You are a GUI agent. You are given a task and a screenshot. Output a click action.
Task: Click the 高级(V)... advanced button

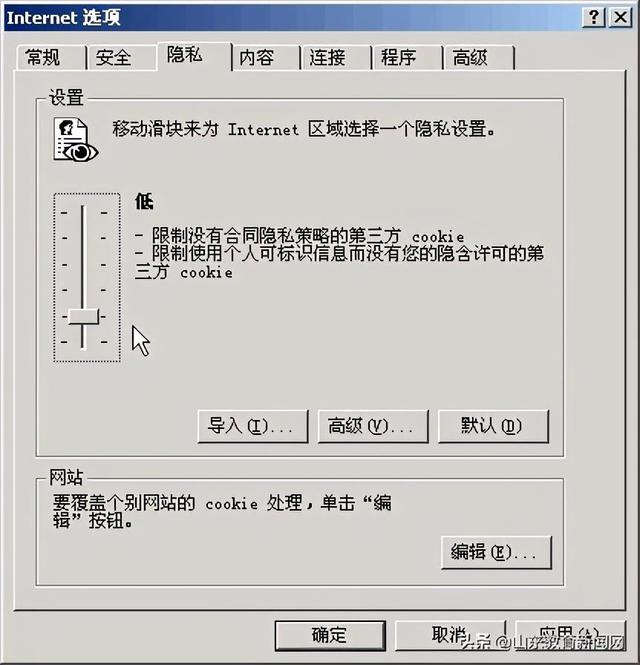[x=373, y=426]
